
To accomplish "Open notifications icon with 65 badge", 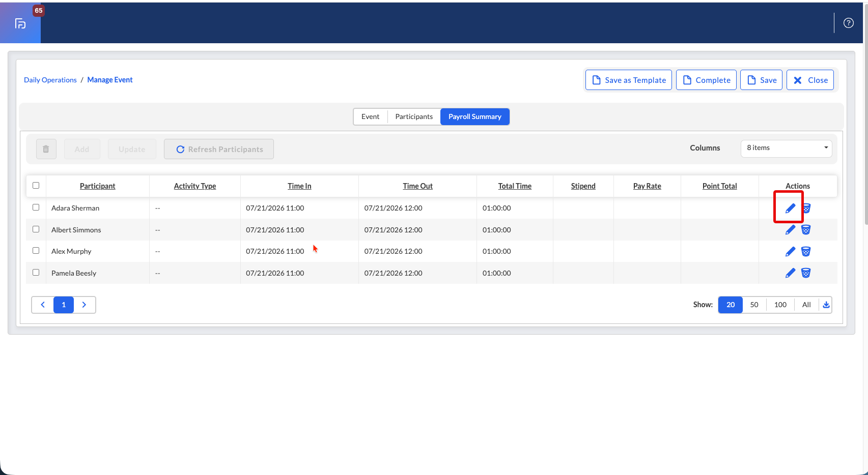I will (x=20, y=23).
